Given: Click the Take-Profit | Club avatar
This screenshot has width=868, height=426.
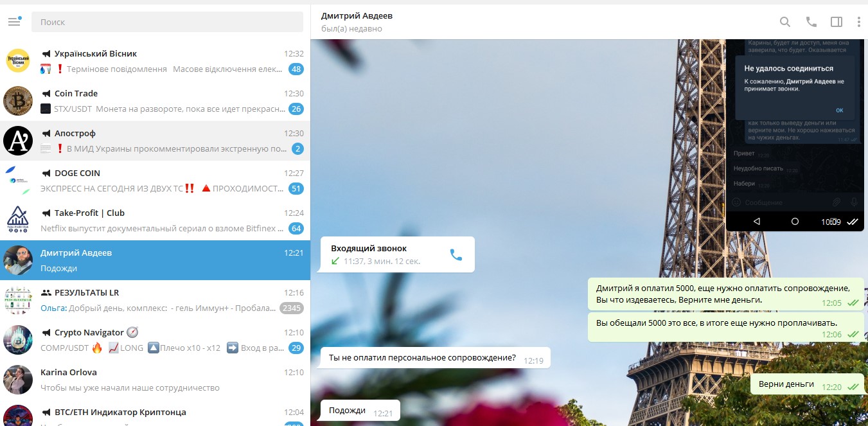Looking at the screenshot, I should [18, 220].
